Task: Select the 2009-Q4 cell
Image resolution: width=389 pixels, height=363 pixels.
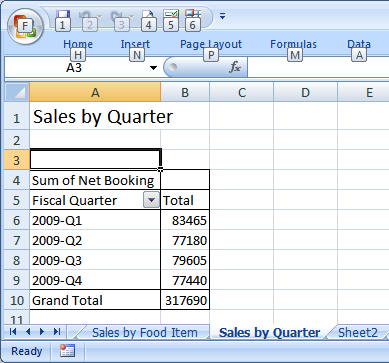Action: [x=95, y=280]
